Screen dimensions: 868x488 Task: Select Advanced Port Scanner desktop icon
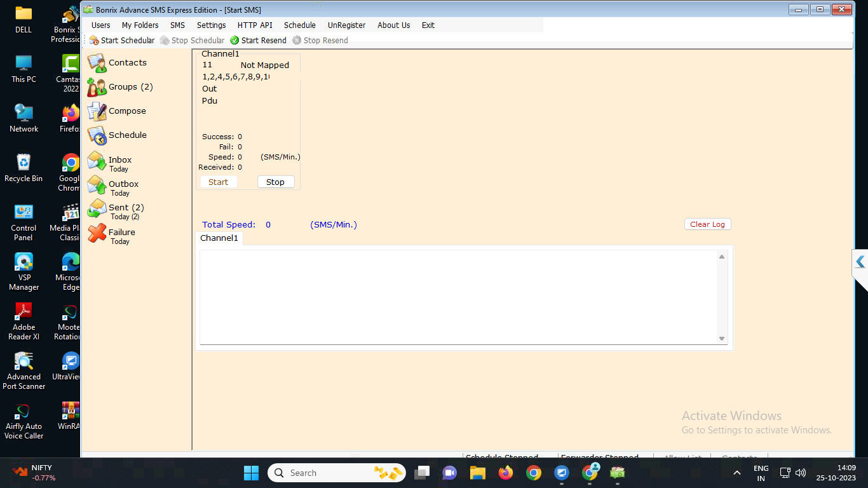click(24, 371)
